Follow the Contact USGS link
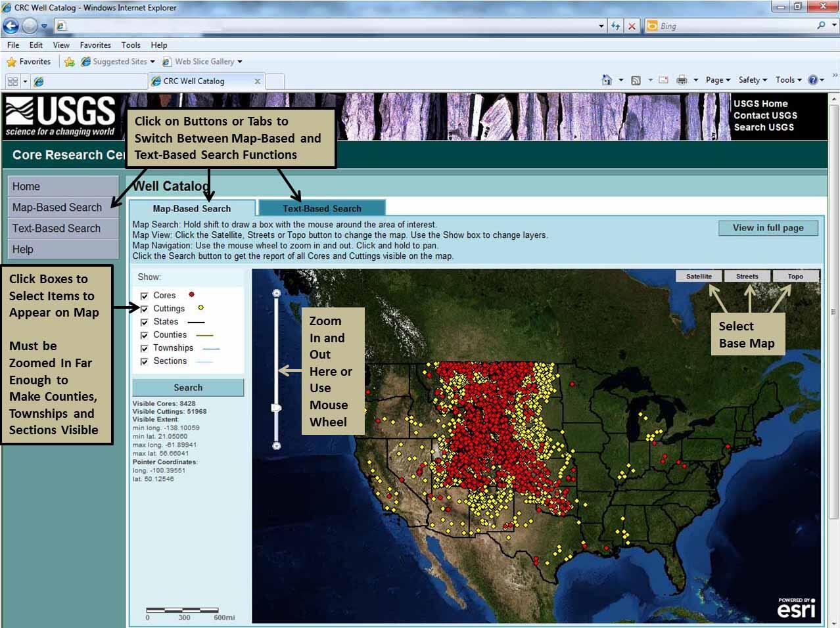The width and height of the screenshot is (840, 628). (x=765, y=116)
